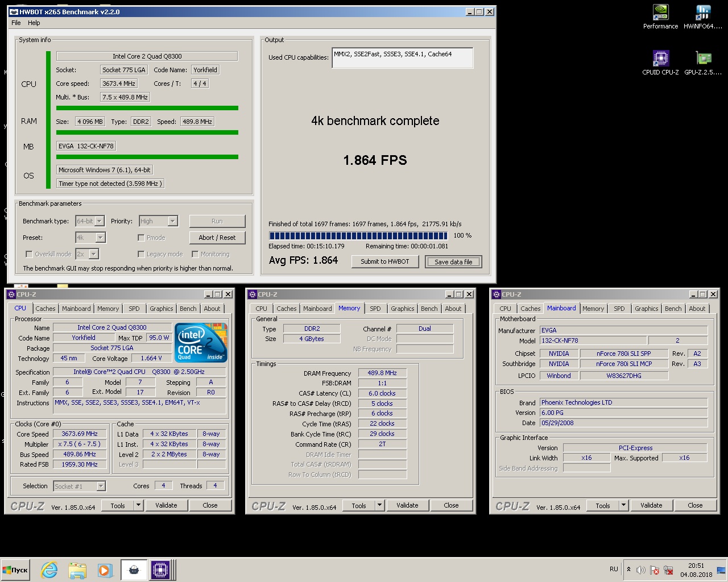Click the DRAM Frequency 489.8 MHz value
728x582 pixels.
[x=382, y=373]
